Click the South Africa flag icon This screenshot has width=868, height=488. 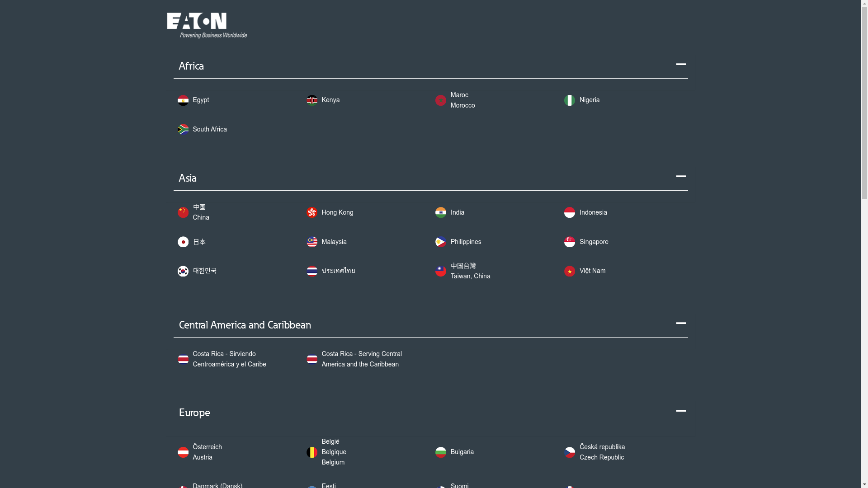(183, 130)
